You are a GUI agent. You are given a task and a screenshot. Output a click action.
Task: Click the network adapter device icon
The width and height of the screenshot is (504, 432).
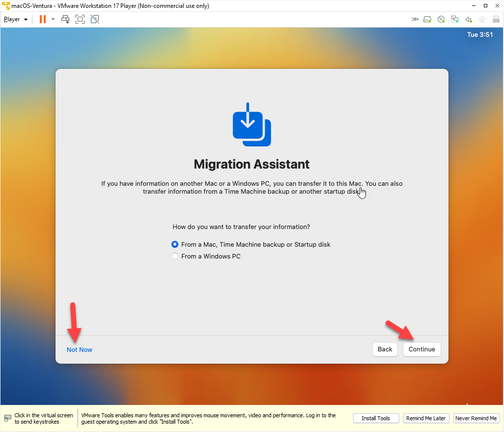(x=455, y=19)
